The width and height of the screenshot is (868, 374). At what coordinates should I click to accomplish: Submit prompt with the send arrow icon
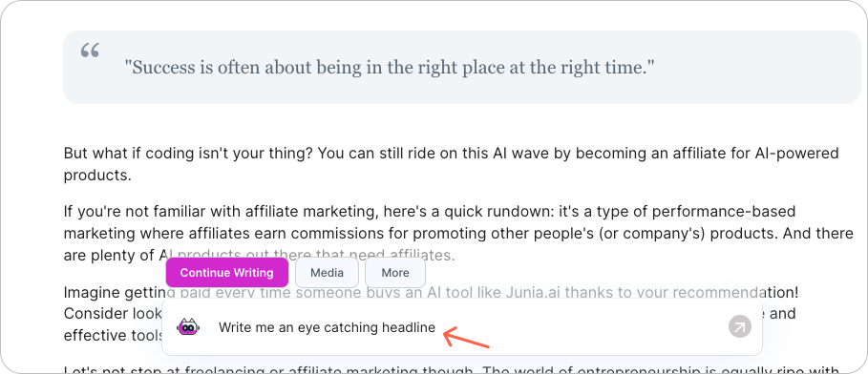point(740,326)
